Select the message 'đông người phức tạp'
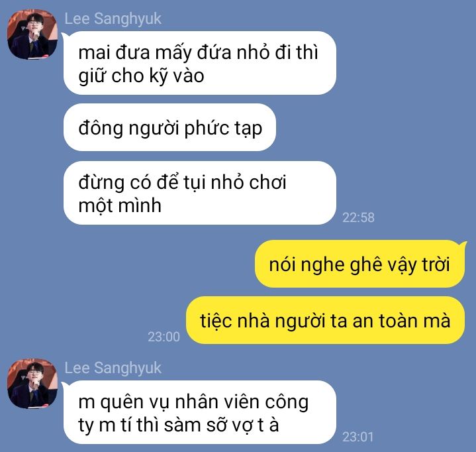476x452 pixels. click(x=169, y=127)
